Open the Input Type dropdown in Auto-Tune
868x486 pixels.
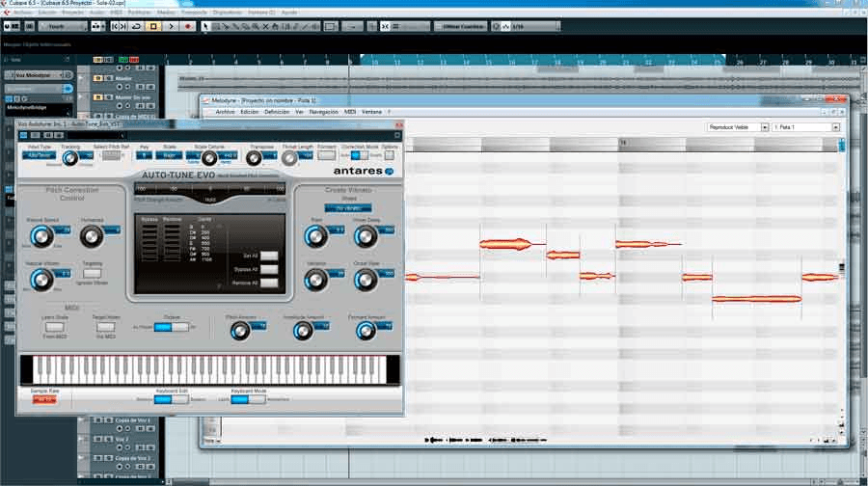[x=39, y=155]
